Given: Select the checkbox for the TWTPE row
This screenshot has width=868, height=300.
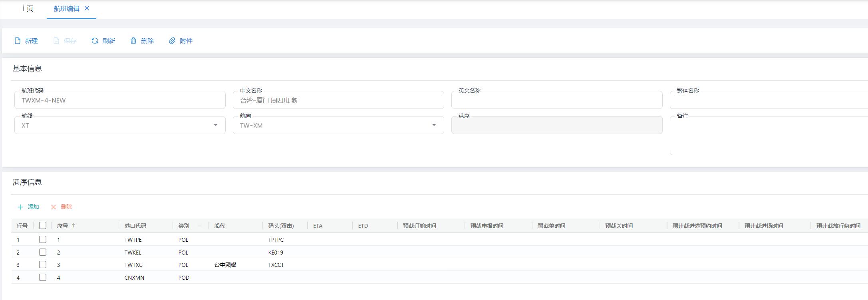Looking at the screenshot, I should (x=43, y=239).
